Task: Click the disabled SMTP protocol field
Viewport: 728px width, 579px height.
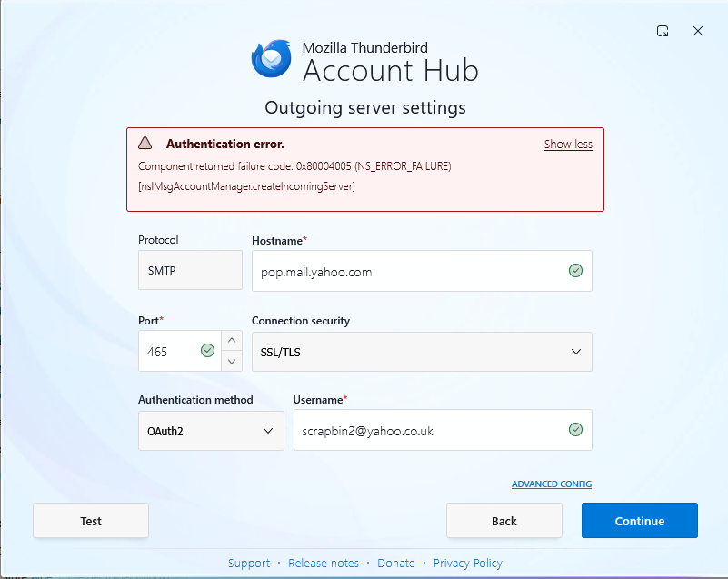Action: click(190, 270)
